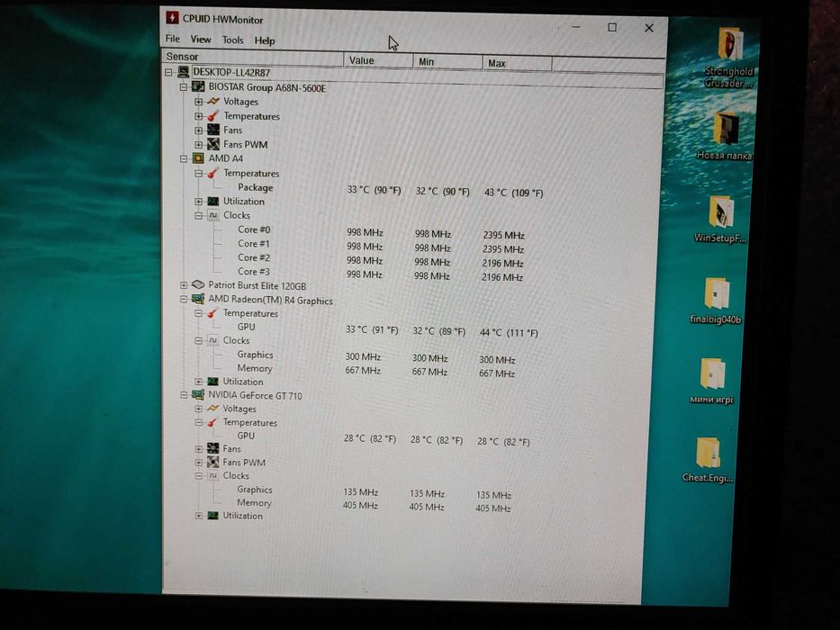The height and width of the screenshot is (630, 840).
Task: Select the WinSetupF... desktop folder
Action: point(719,220)
